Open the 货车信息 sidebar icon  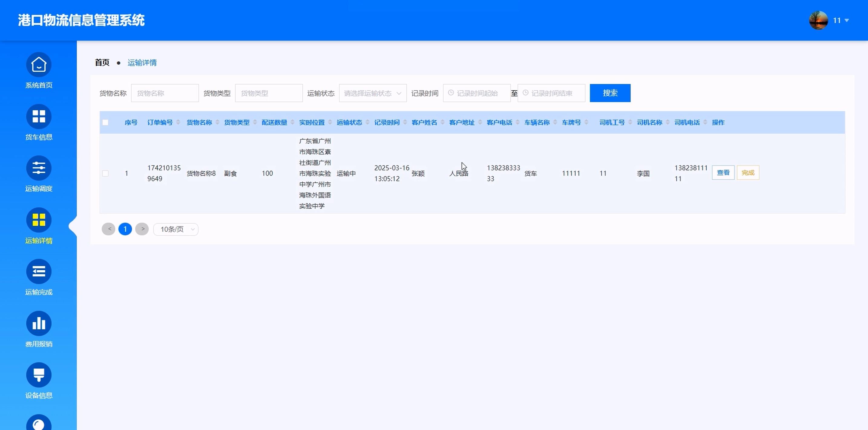tap(39, 116)
